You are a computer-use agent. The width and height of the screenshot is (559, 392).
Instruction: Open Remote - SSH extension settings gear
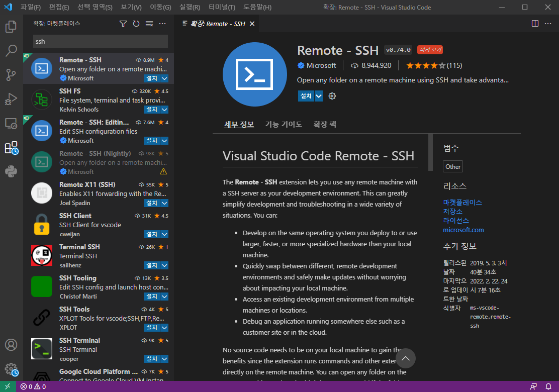point(332,96)
